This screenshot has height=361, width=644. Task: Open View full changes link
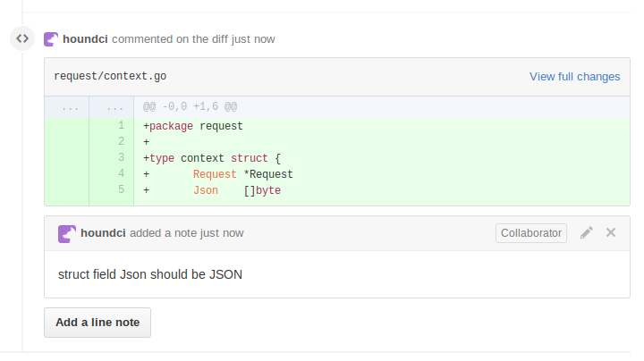click(x=574, y=77)
